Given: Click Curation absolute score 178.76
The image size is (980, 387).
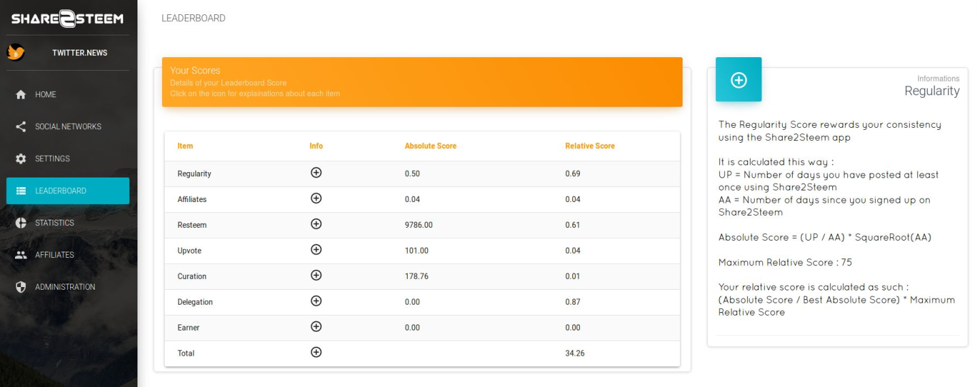Looking at the screenshot, I should click(x=416, y=277).
